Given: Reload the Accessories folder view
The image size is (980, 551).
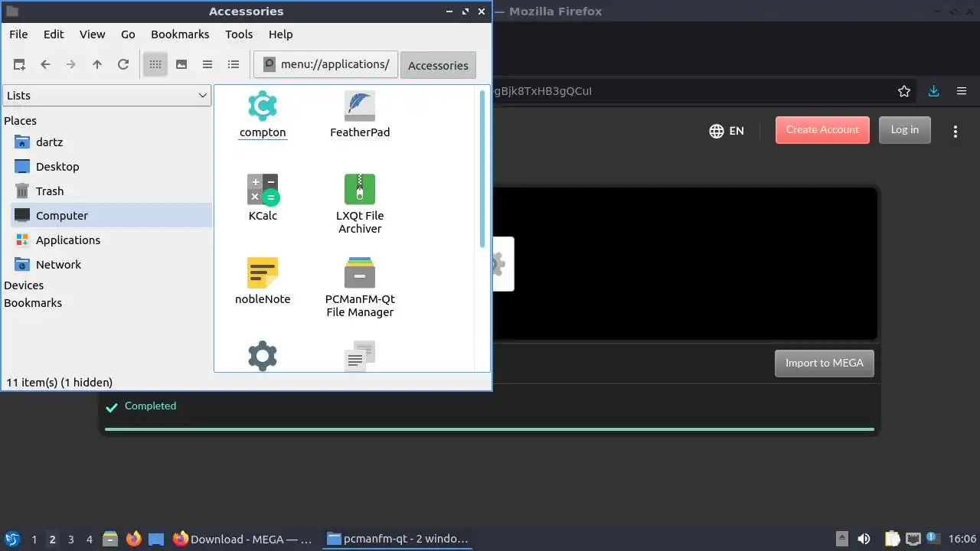Looking at the screenshot, I should click(x=123, y=64).
